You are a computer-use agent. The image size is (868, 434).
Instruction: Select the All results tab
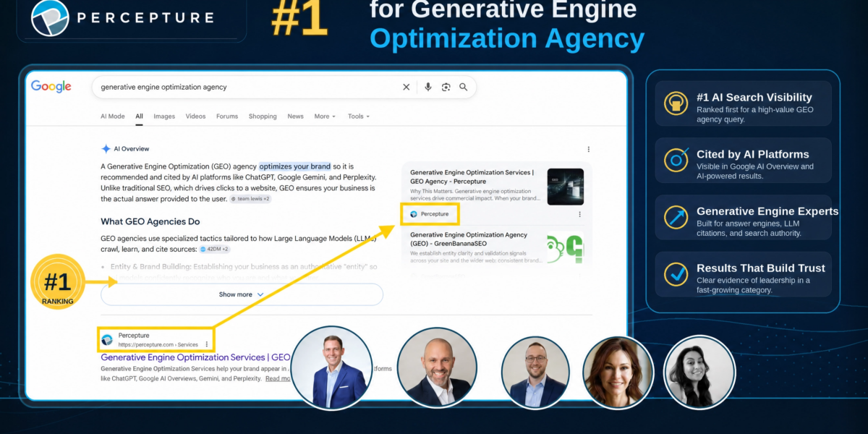click(139, 116)
